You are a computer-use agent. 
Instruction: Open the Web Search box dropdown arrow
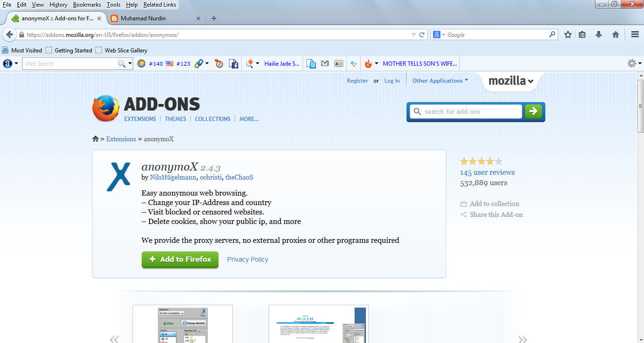click(x=129, y=63)
